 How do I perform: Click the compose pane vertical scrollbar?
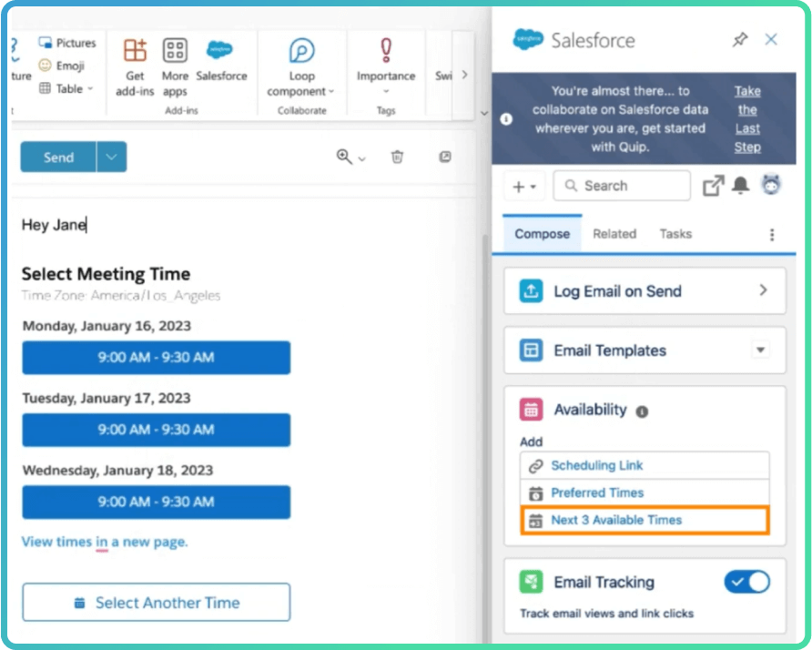(485, 437)
